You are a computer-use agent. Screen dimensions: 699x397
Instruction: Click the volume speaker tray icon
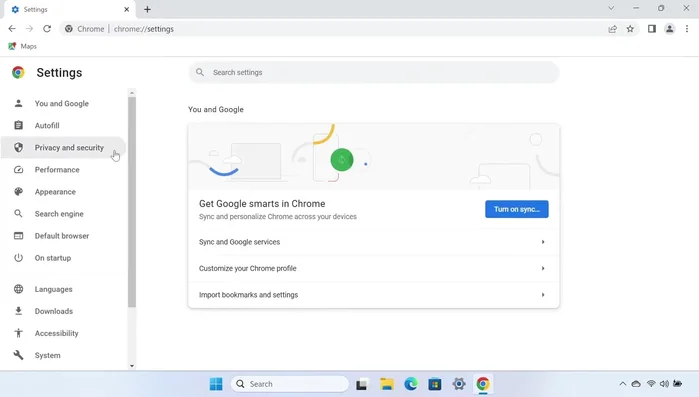click(x=664, y=384)
